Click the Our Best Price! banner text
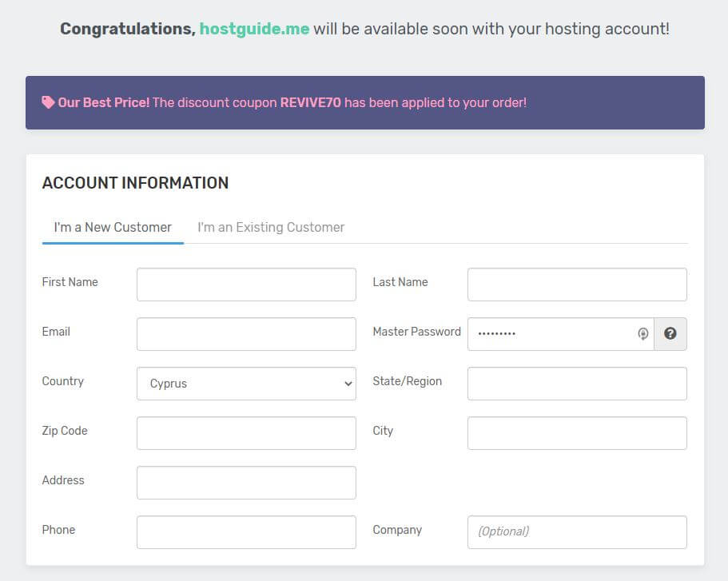Viewport: 728px width, 581px height. 103,102
